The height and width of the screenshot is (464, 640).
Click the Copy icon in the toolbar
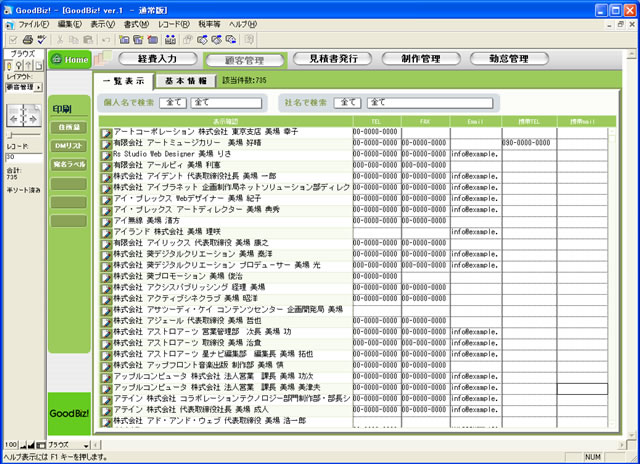(73, 40)
